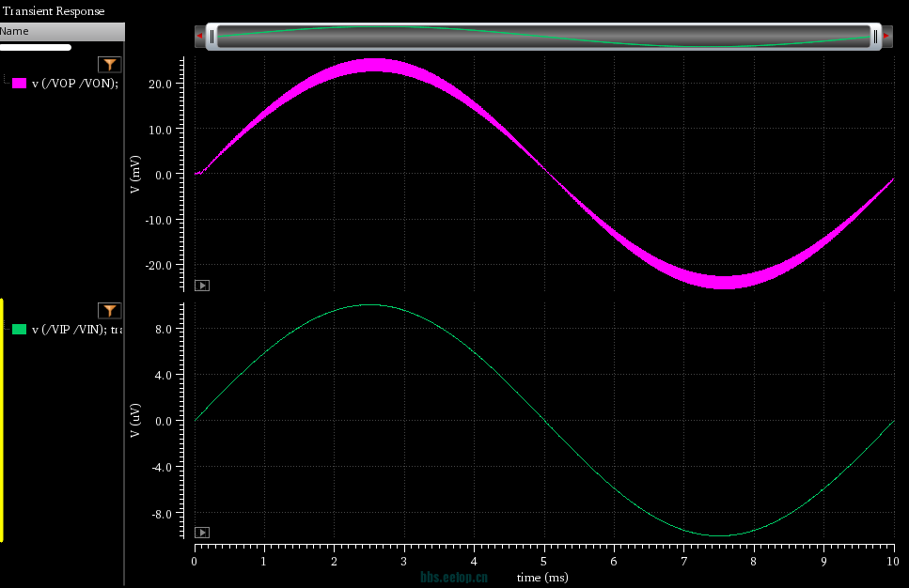Click the time (ms) x-axis label
This screenshot has width=909, height=588.
click(542, 577)
